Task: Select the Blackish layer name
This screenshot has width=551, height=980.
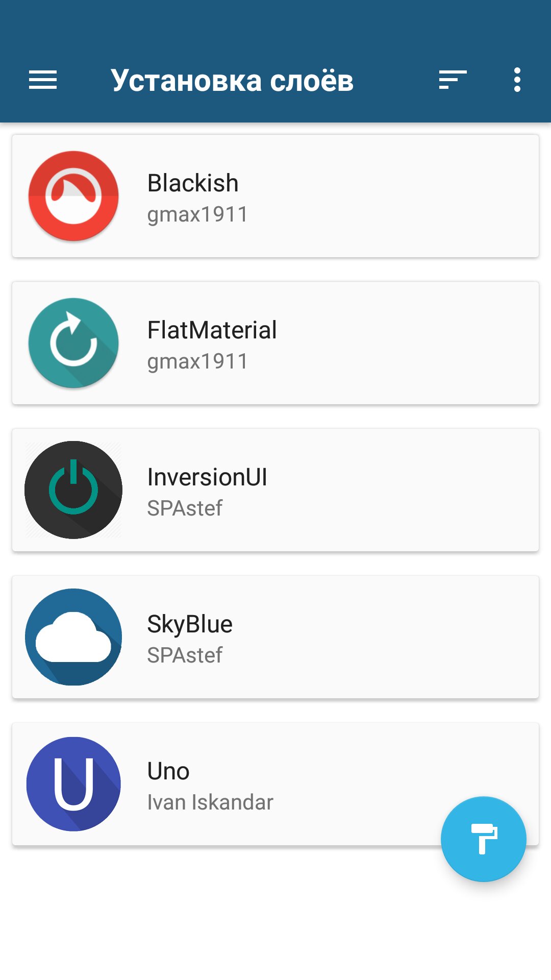Action: pyautogui.click(x=193, y=183)
